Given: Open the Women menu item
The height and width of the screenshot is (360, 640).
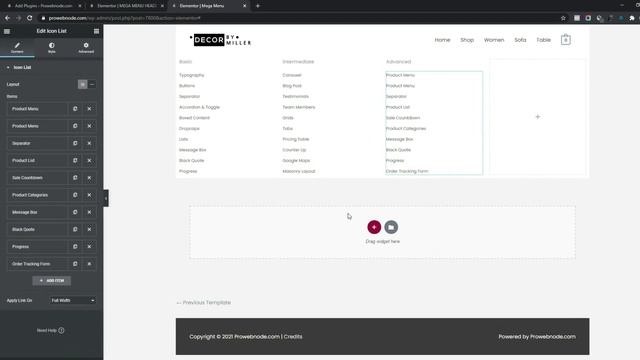Looking at the screenshot, I should click(494, 40).
